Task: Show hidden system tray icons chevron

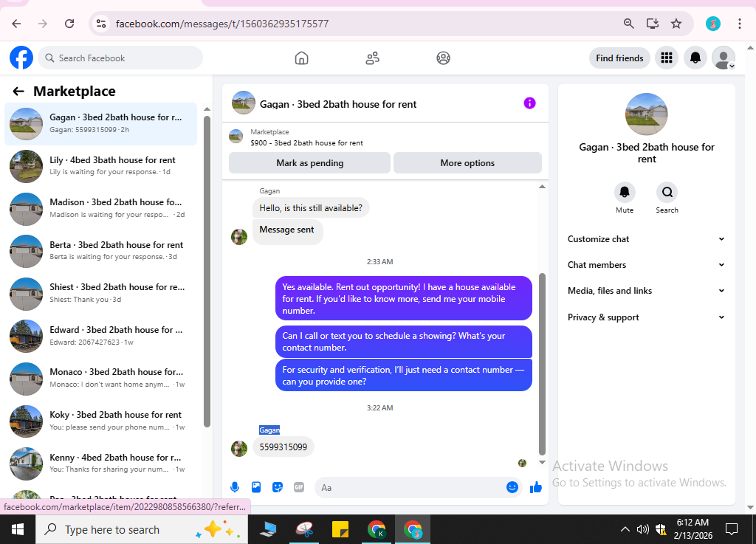Action: point(625,529)
